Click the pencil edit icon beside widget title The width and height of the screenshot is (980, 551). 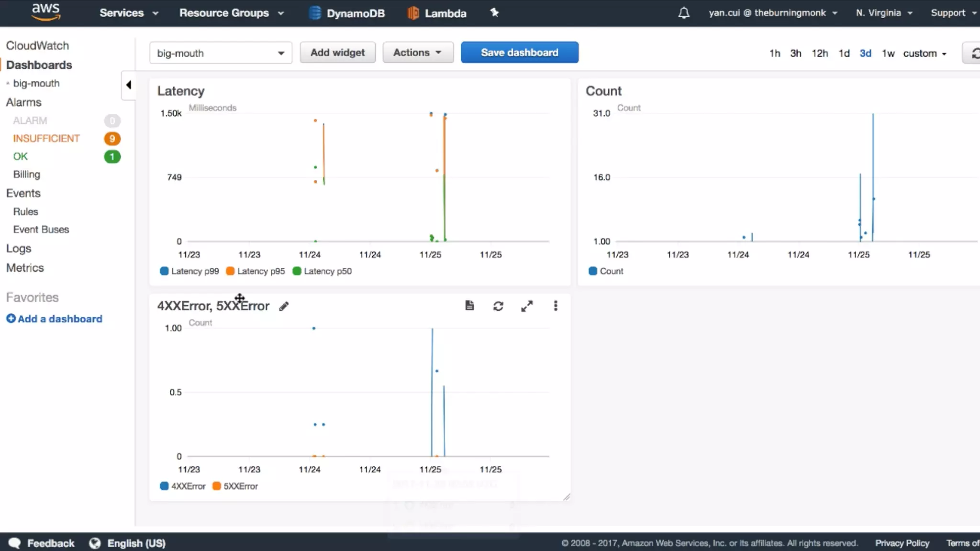(284, 306)
